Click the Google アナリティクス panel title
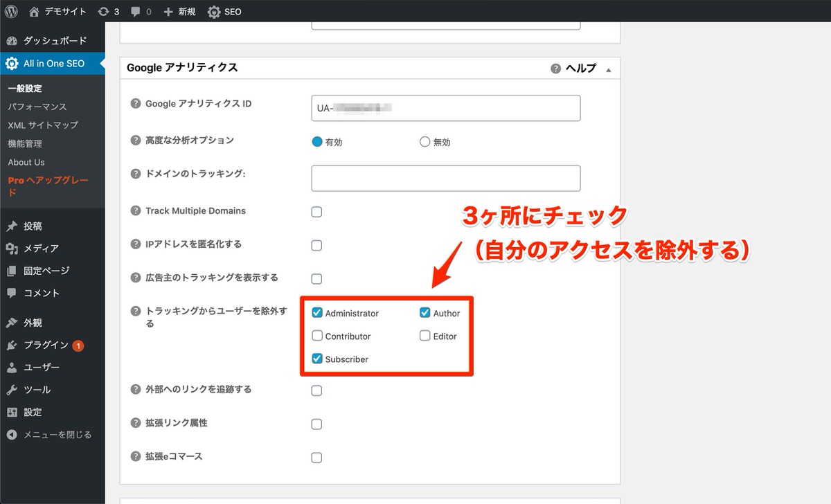 [x=182, y=67]
